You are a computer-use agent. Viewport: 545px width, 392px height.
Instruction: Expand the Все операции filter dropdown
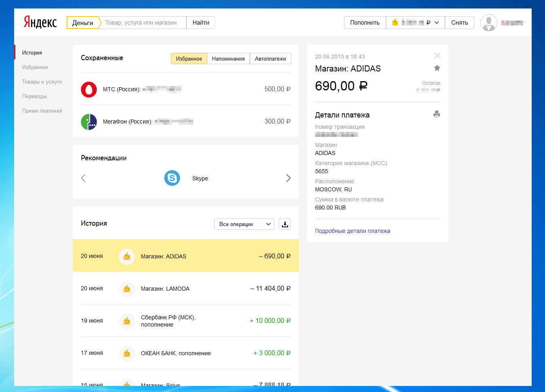pyautogui.click(x=244, y=224)
